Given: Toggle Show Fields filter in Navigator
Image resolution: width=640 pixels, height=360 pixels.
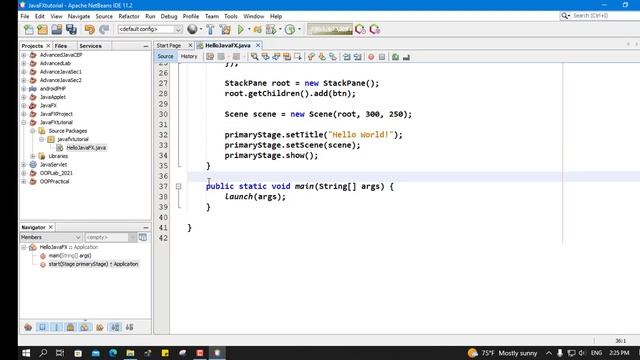Looking at the screenshot, I should pos(42,327).
